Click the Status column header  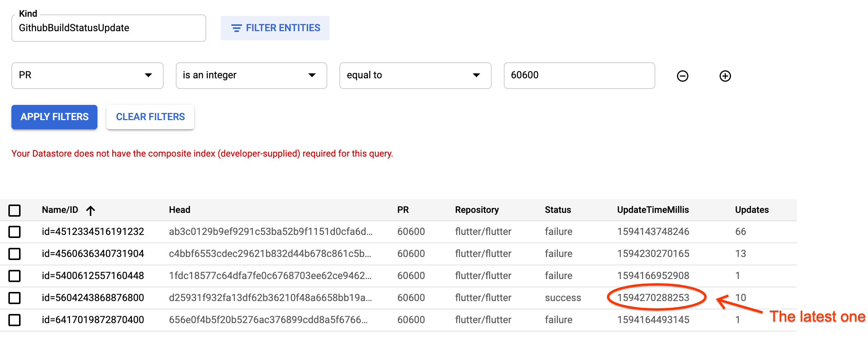(558, 210)
